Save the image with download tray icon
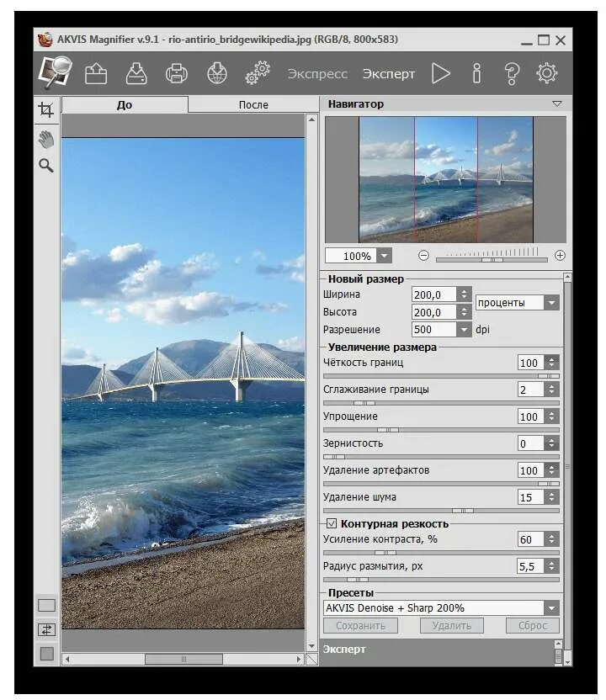 pyautogui.click(x=136, y=73)
